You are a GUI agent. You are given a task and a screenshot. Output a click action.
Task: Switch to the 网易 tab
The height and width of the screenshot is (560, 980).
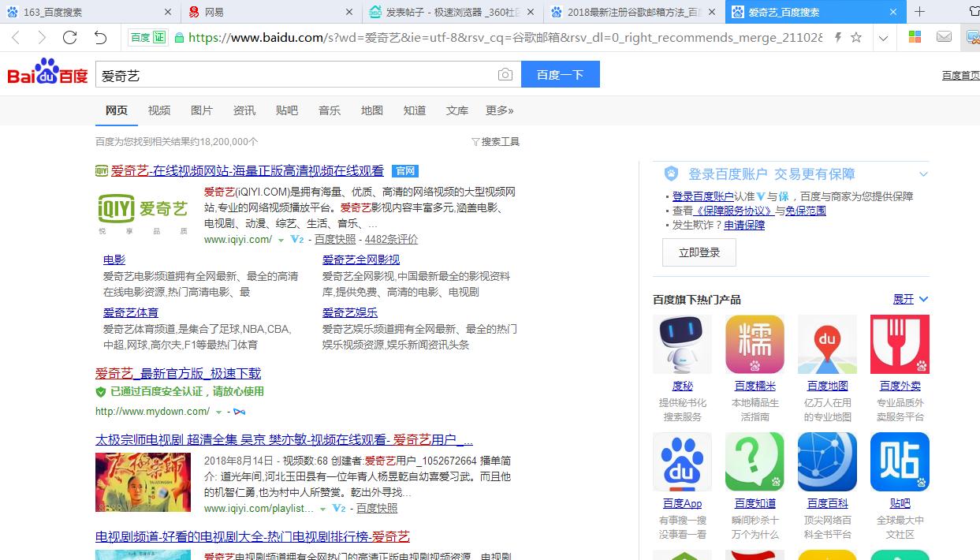[270, 12]
